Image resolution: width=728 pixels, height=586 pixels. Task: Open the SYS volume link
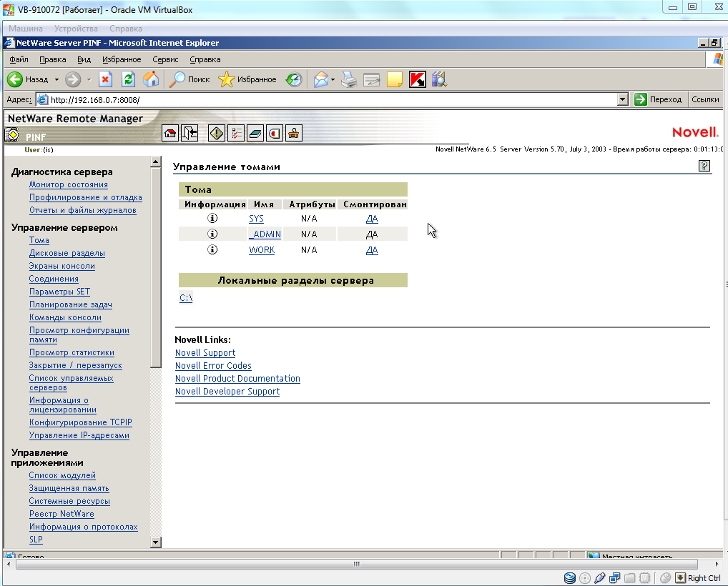point(256,219)
